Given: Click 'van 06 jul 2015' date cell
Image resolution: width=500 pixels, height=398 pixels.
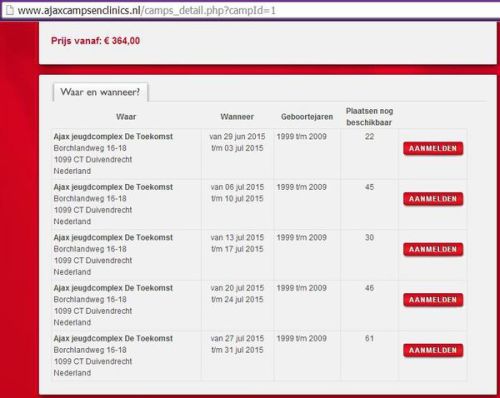Looking at the screenshot, I should pos(237,187).
